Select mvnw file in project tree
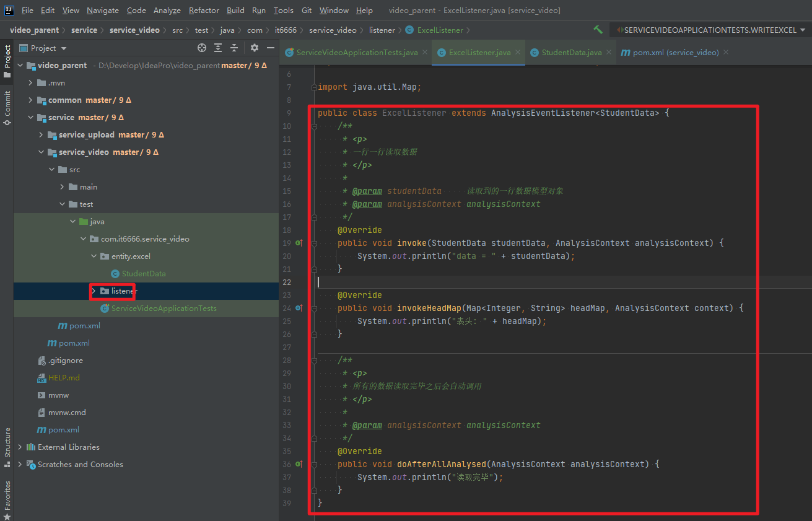812x521 pixels. (x=58, y=395)
